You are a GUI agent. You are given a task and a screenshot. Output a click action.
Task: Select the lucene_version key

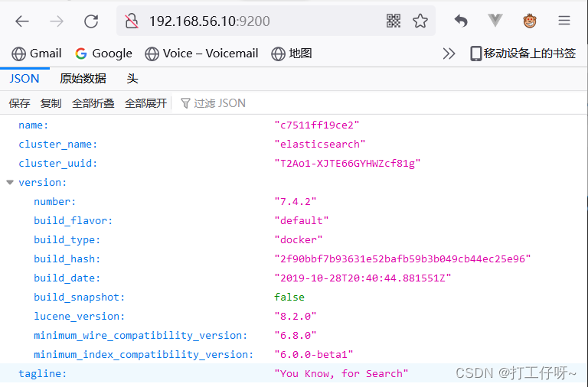pos(79,316)
